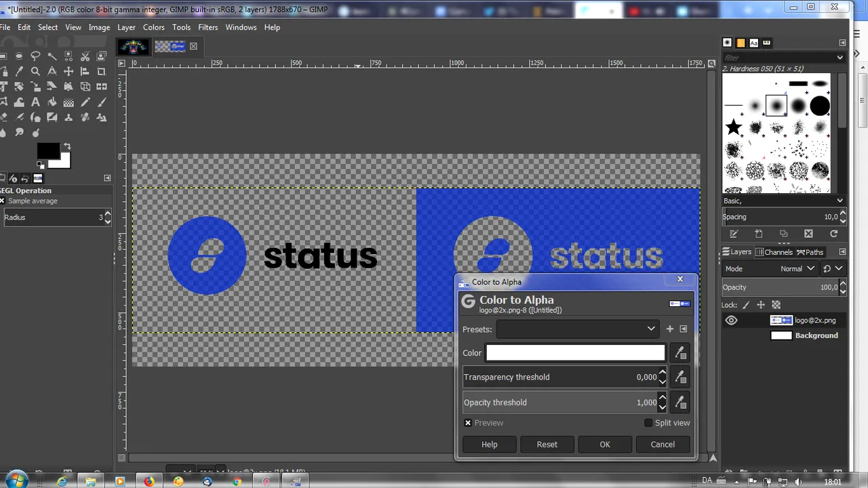Open the Colors menu
The image size is (868, 488).
[153, 27]
